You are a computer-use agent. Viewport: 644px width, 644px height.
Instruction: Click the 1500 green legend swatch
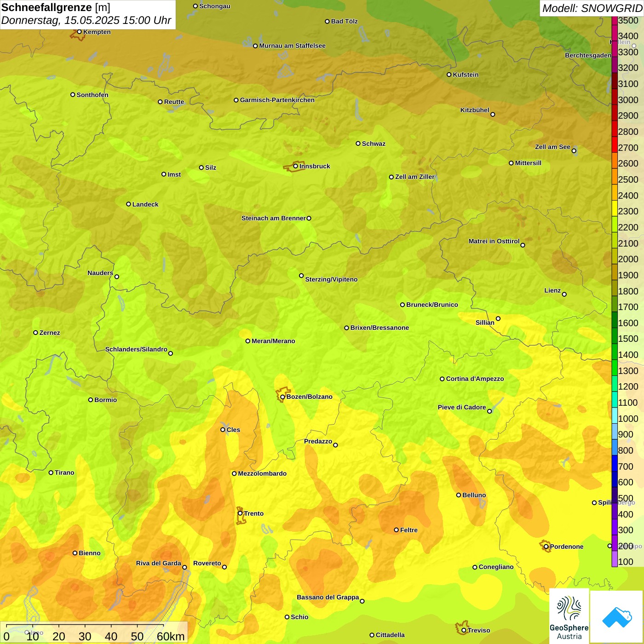tap(614, 335)
